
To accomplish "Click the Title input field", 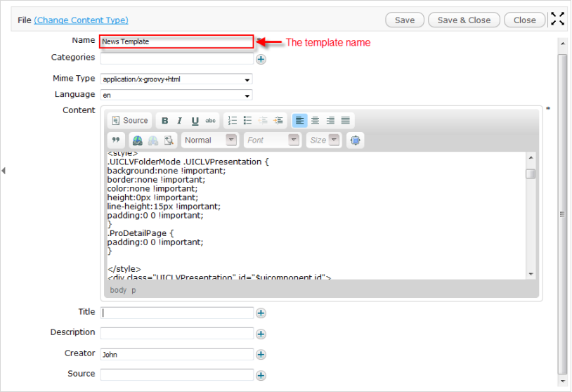I will click(176, 313).
